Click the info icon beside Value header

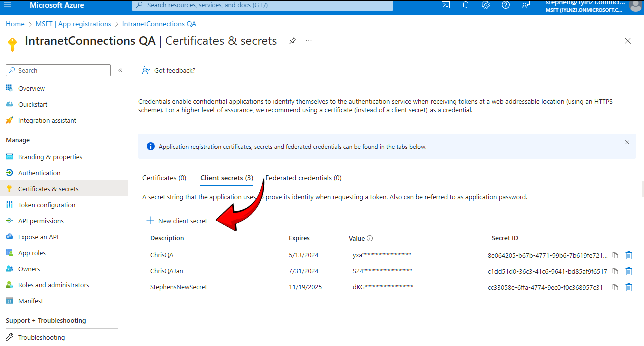point(370,239)
